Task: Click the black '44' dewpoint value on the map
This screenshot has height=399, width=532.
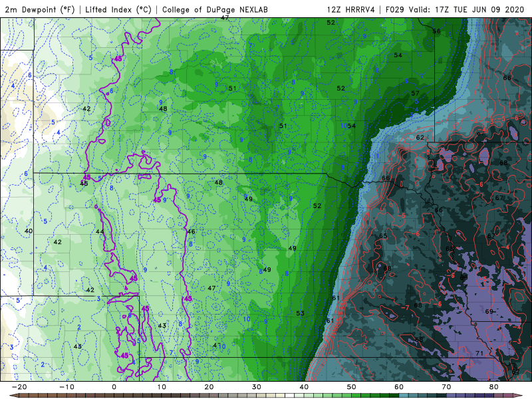Action: [100, 231]
